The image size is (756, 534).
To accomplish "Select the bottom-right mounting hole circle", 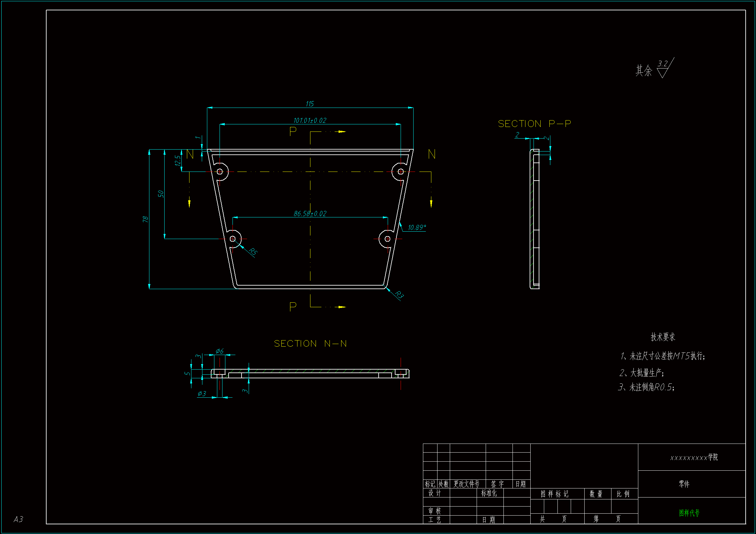I will click(x=388, y=239).
